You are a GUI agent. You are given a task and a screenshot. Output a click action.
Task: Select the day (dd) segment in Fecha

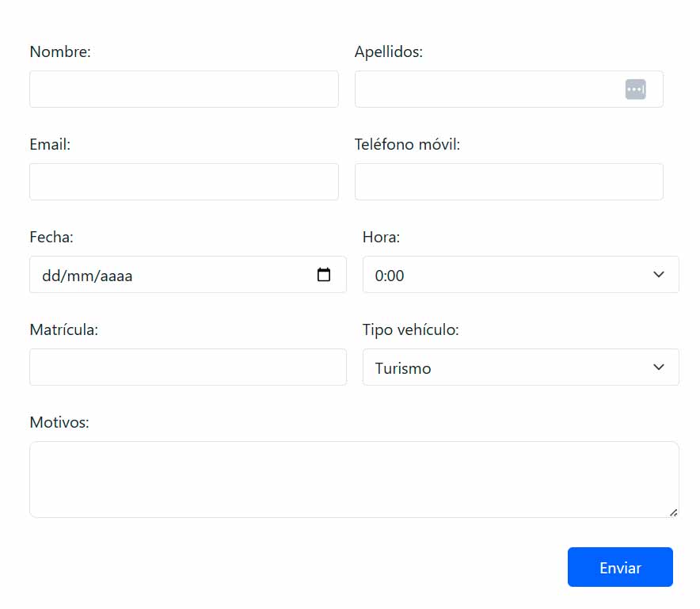51,276
